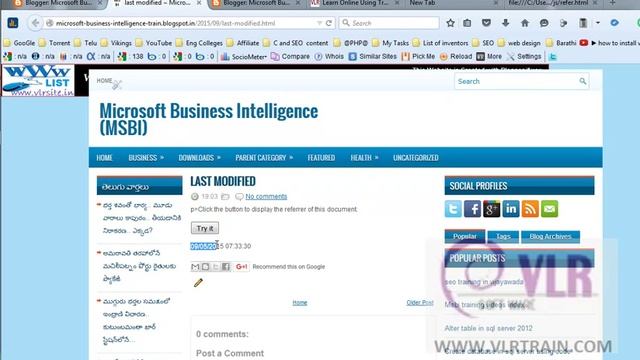Share post by email icon
The height and width of the screenshot is (360, 640).
pos(195,267)
